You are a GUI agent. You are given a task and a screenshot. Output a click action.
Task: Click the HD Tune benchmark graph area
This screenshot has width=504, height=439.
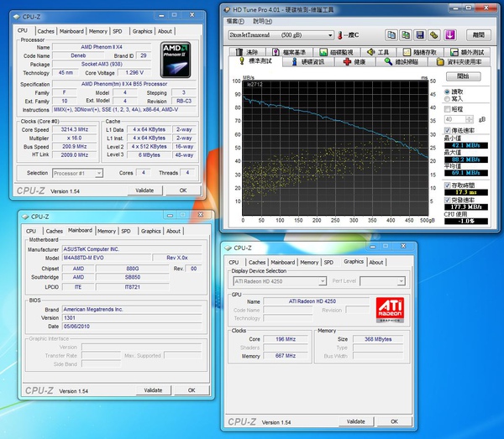pos(335,149)
